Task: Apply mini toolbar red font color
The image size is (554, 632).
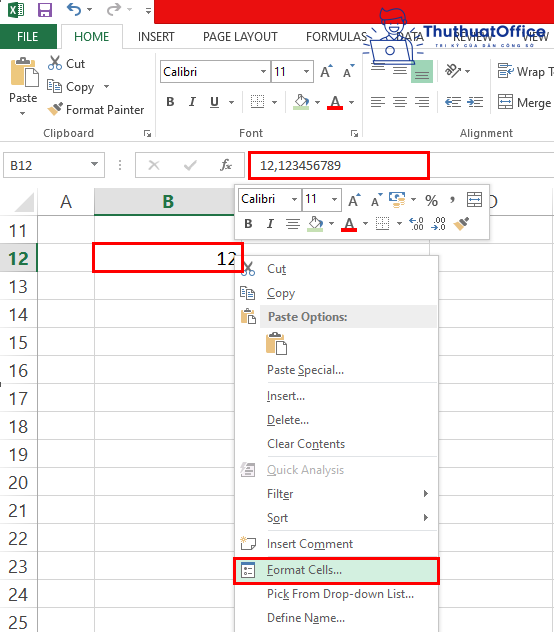Action: tap(349, 224)
